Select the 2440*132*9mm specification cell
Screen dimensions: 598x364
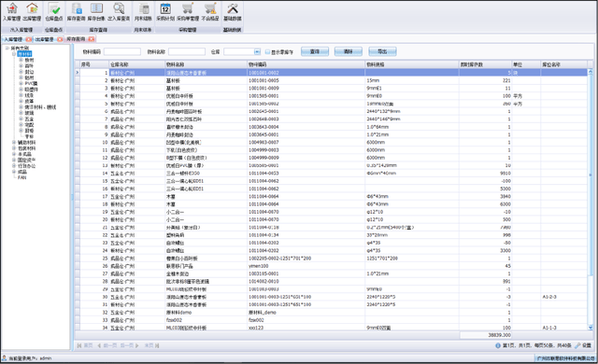[412, 111]
